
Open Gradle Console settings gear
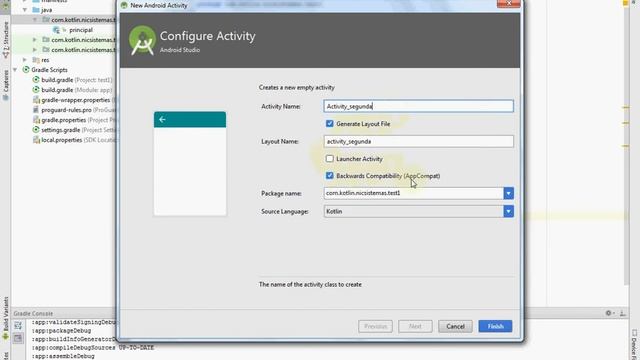pyautogui.click(x=608, y=313)
